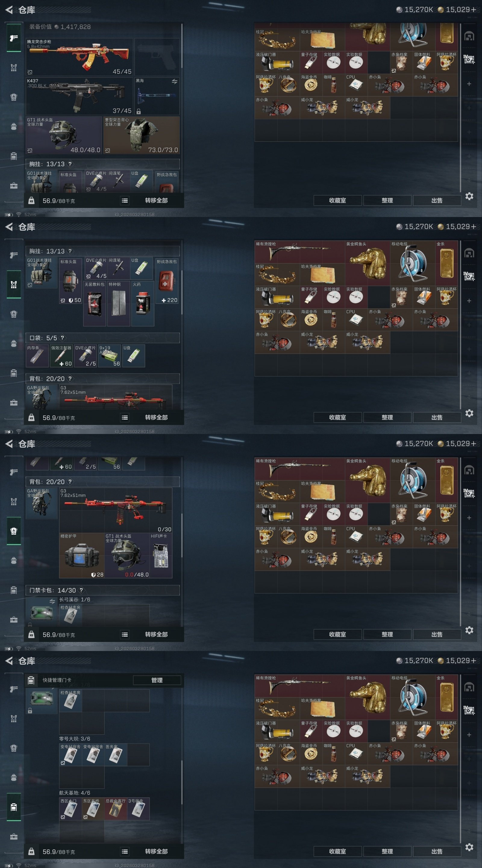Select the 腾龙突击步枪 weapon slot
Screen dimensions: 482x868
80,57
